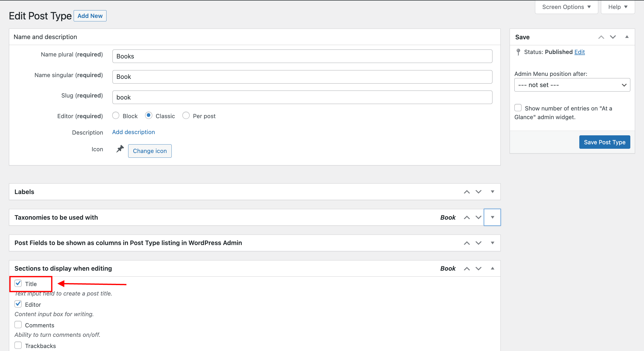Toggle the Title checkbox

click(x=18, y=284)
